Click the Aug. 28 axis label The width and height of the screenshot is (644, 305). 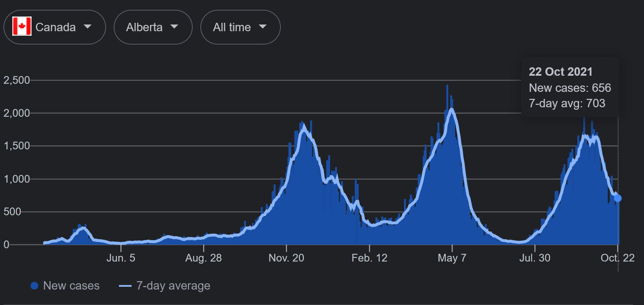[x=204, y=258]
